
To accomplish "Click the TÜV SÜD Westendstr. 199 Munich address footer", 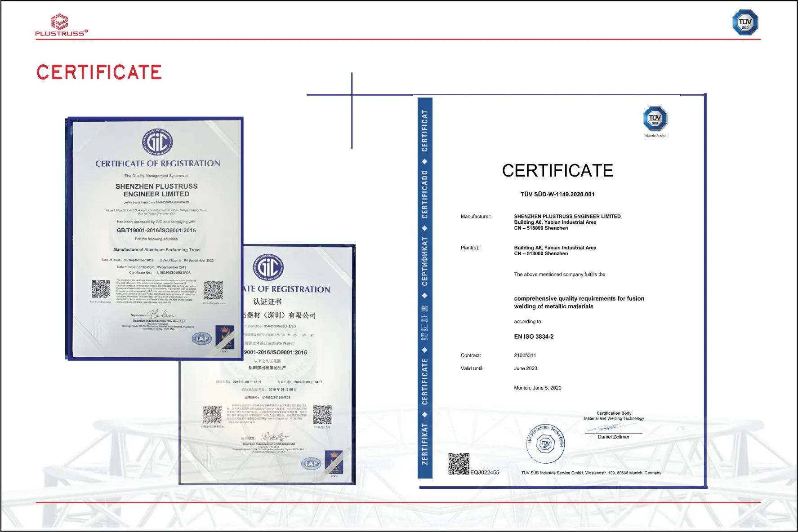I will point(591,473).
